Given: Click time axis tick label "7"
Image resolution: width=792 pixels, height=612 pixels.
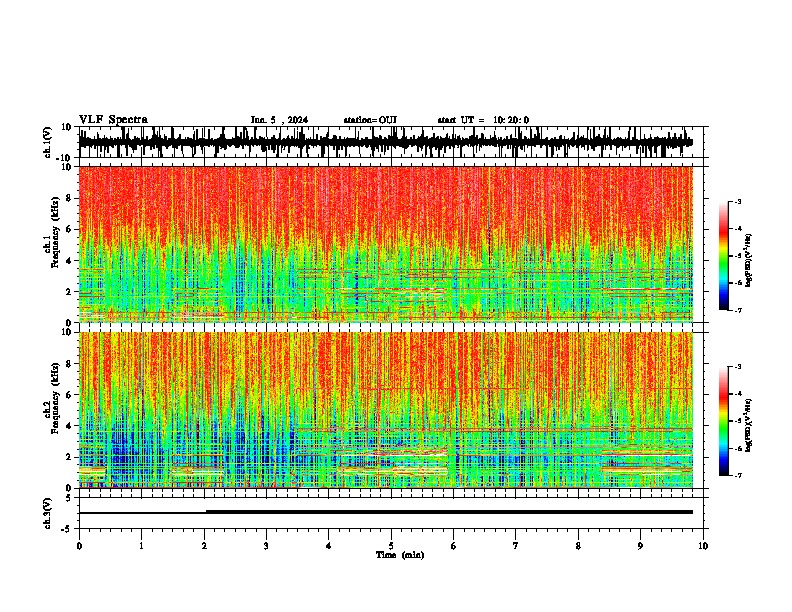Looking at the screenshot, I should [516, 546].
